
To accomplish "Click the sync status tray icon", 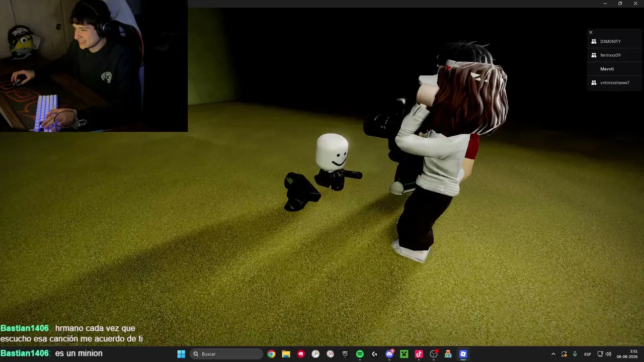I will (x=564, y=354).
